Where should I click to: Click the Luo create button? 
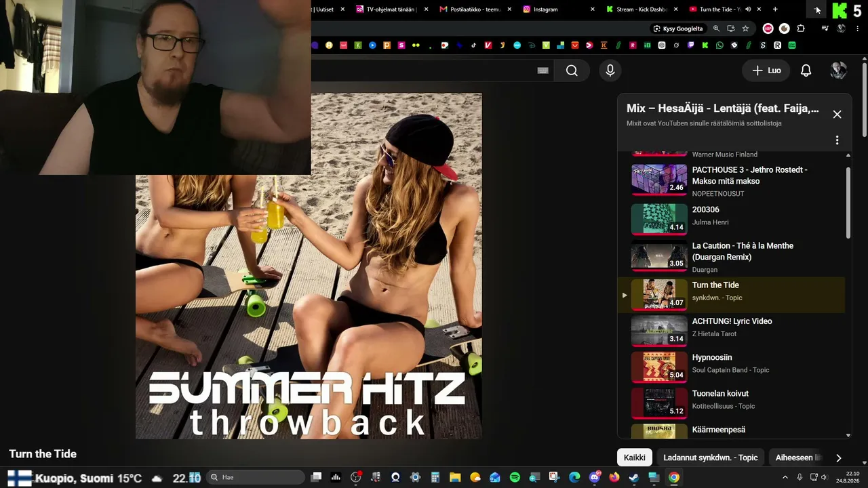pos(766,70)
